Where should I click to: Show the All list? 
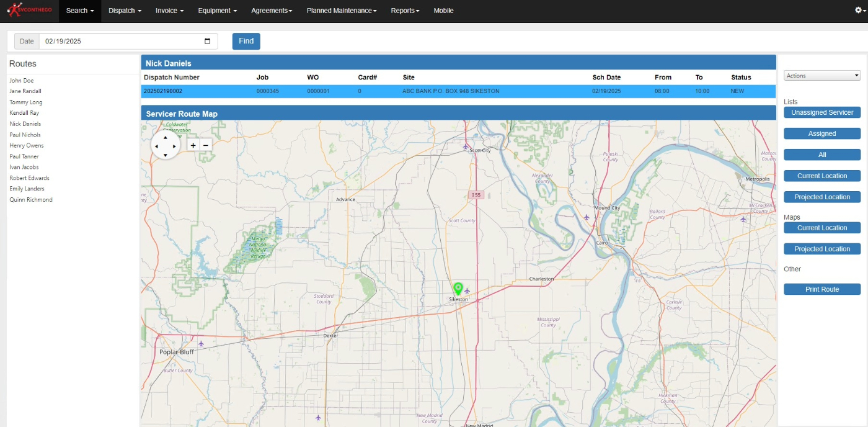pyautogui.click(x=822, y=155)
